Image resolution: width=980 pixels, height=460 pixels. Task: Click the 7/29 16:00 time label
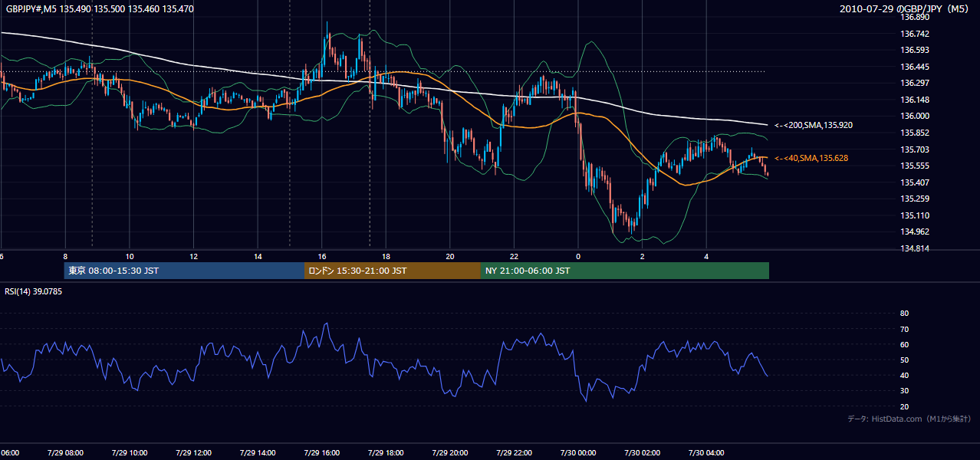coord(321,452)
